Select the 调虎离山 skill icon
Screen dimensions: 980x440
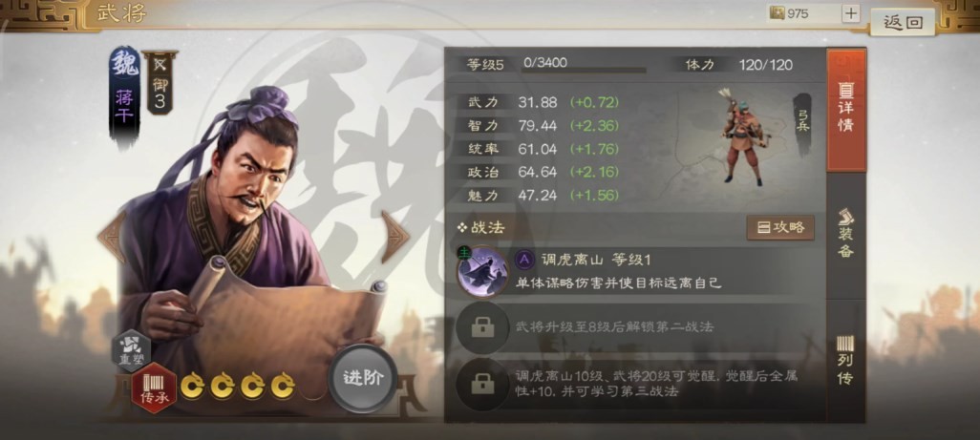point(481,271)
